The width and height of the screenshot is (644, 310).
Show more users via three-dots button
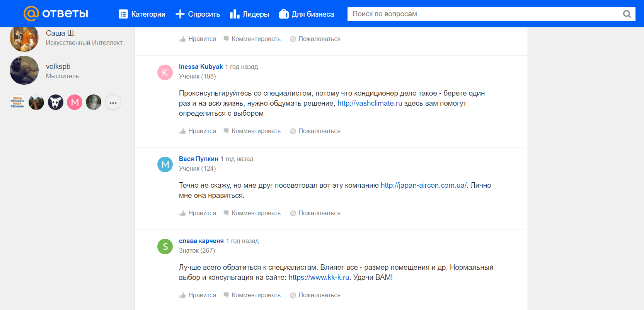pos(113,103)
